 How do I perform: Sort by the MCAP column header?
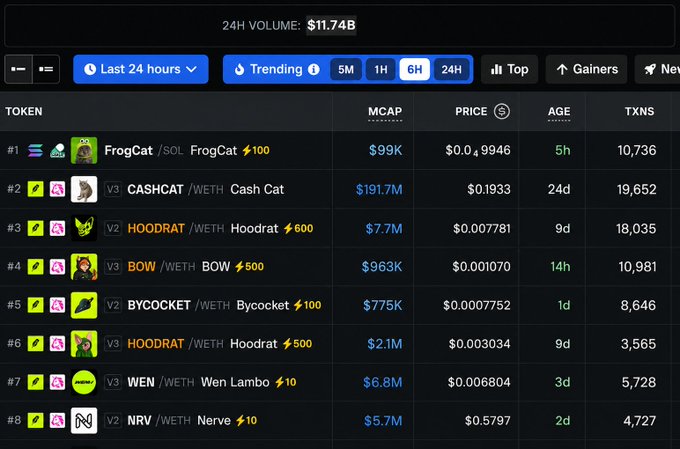(385, 111)
